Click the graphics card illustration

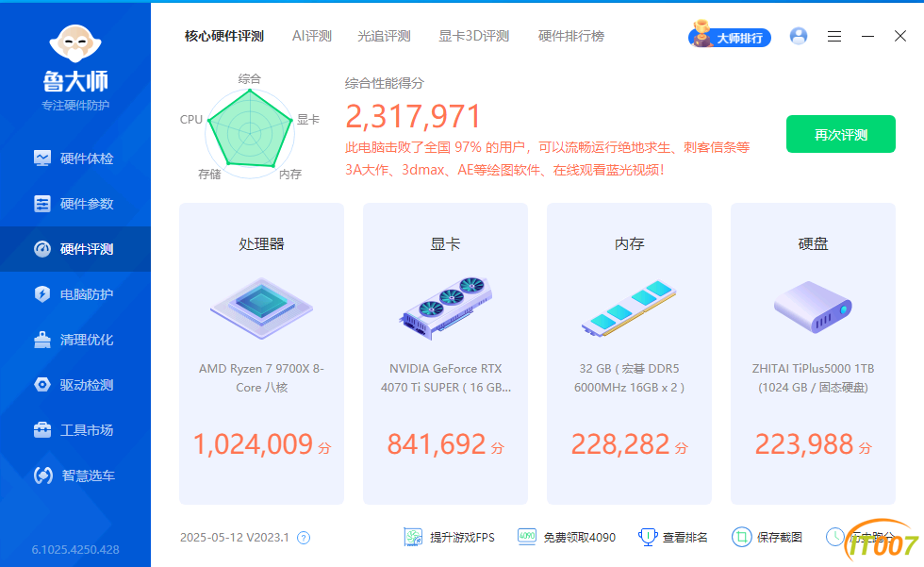coord(445,308)
